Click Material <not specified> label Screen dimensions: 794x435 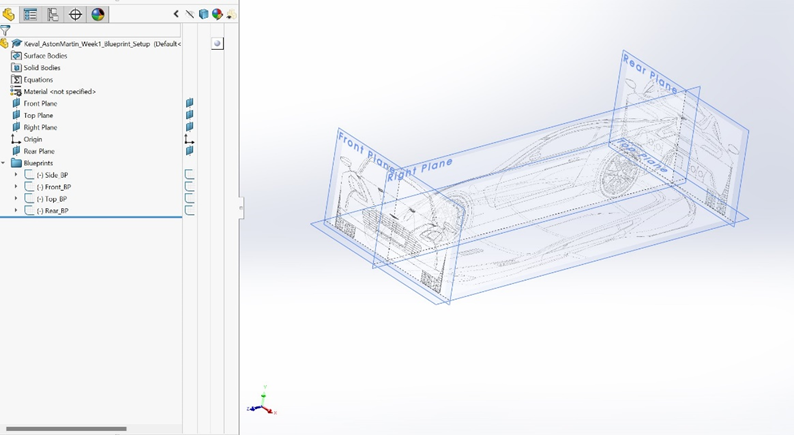pos(60,92)
